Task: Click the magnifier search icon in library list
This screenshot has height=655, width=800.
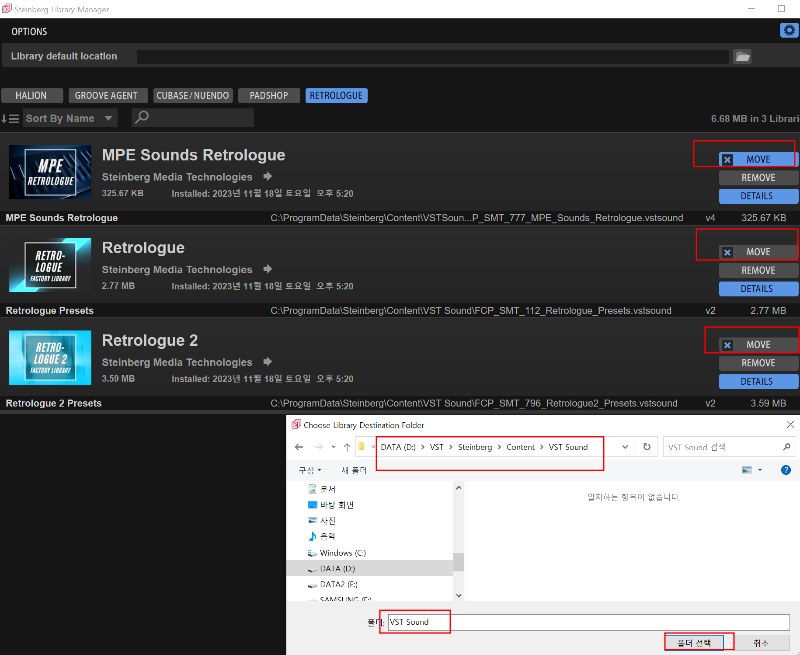Action: coord(142,117)
